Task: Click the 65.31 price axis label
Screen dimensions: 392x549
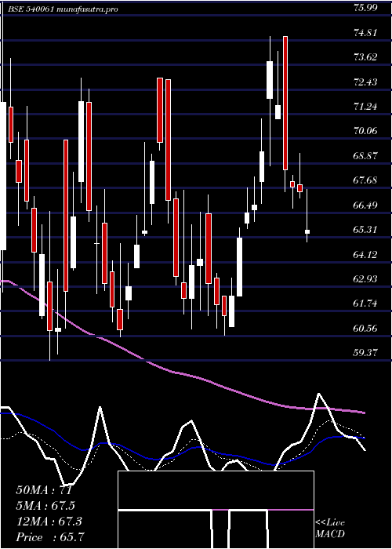Action: [365, 230]
